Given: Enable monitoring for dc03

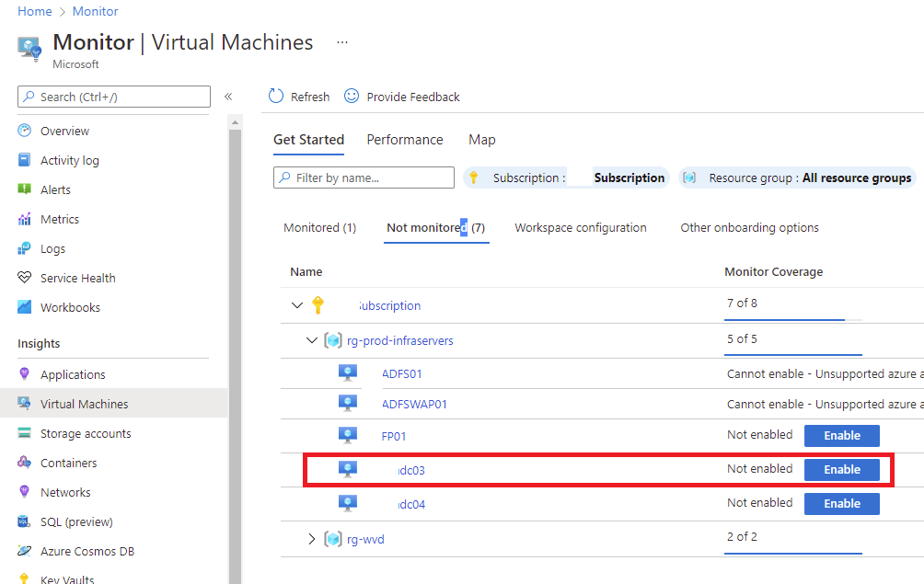Looking at the screenshot, I should (x=841, y=470).
